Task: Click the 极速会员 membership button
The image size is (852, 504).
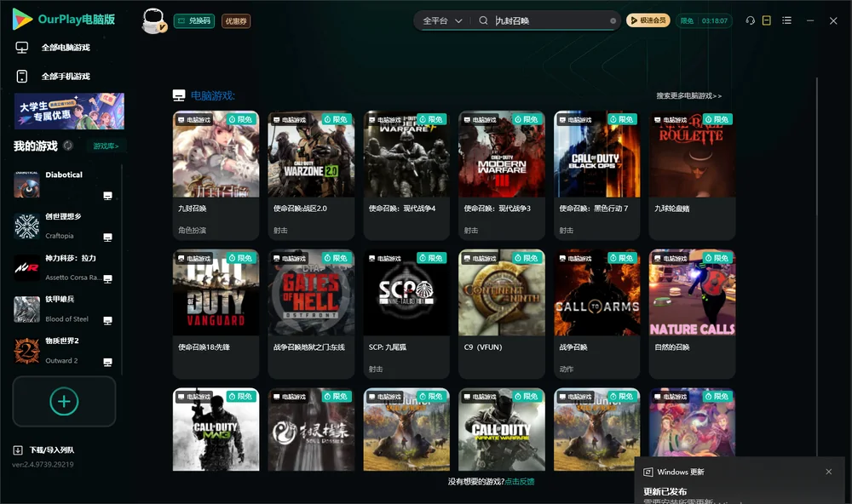Action: click(648, 20)
